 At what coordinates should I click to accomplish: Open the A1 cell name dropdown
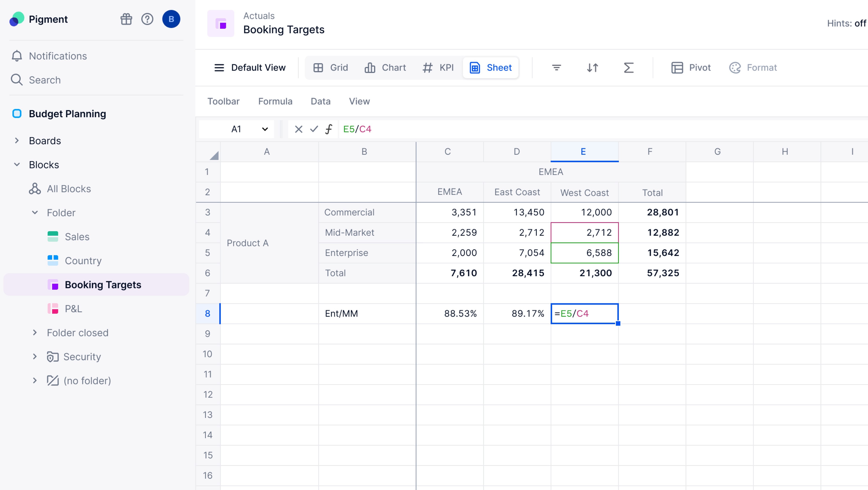[x=265, y=129]
